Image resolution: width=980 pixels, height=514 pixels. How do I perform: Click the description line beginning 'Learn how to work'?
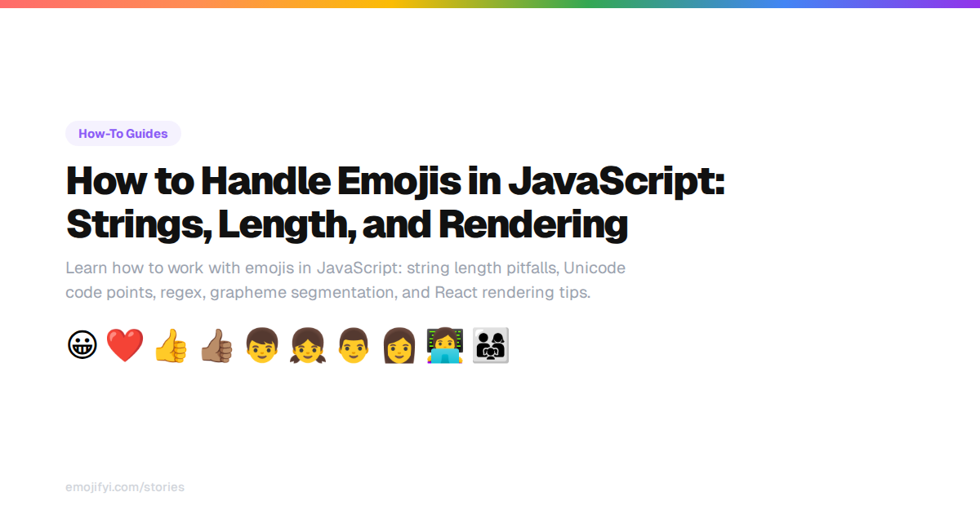[345, 268]
